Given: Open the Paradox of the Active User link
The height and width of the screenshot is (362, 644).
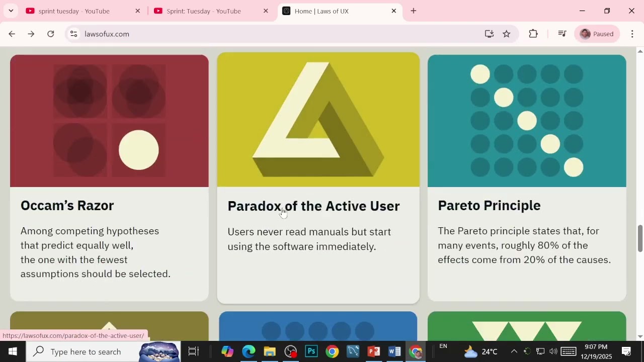Looking at the screenshot, I should point(313,206).
